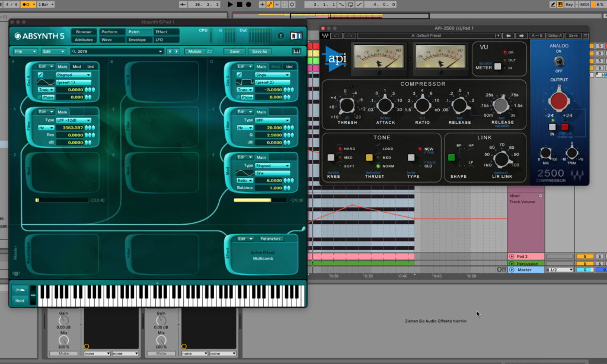Open Oscillator C Single mode dropdown
This screenshot has height=364, width=607.
pyautogui.click(x=273, y=75)
